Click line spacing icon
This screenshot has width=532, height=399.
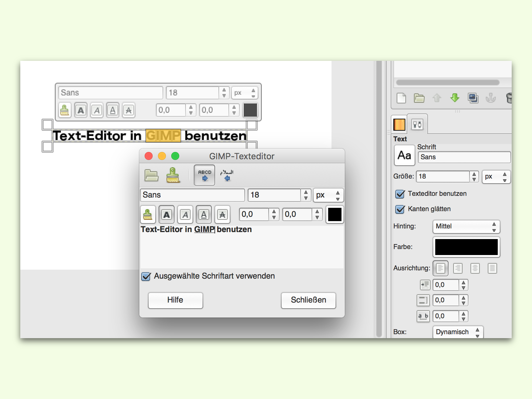tap(423, 300)
